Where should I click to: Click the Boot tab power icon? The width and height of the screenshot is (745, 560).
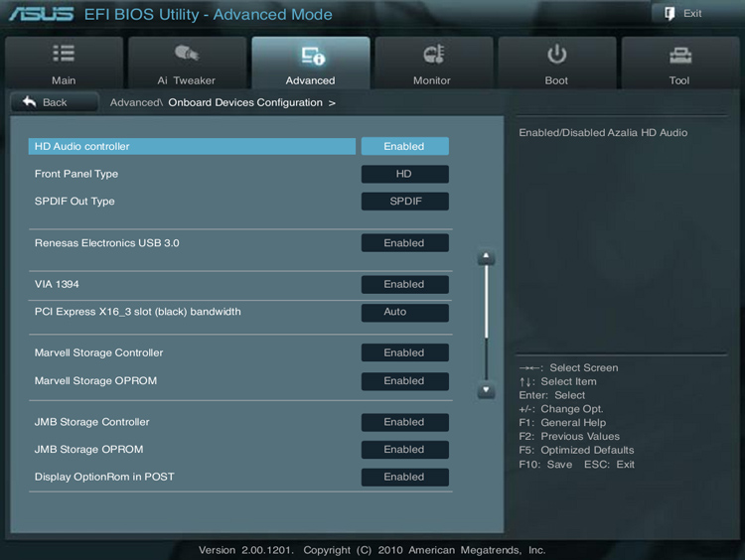[556, 55]
